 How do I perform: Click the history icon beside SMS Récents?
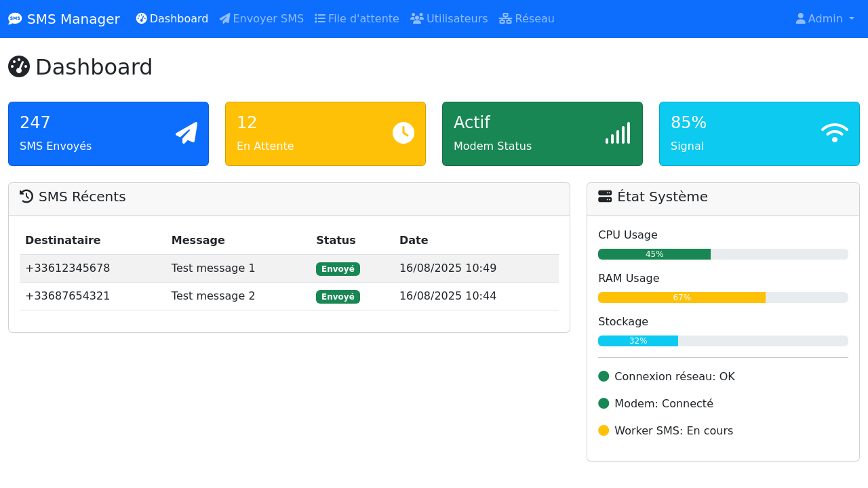tap(26, 197)
